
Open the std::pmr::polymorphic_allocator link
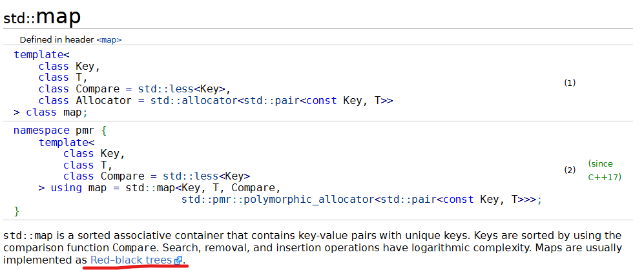(x=278, y=200)
